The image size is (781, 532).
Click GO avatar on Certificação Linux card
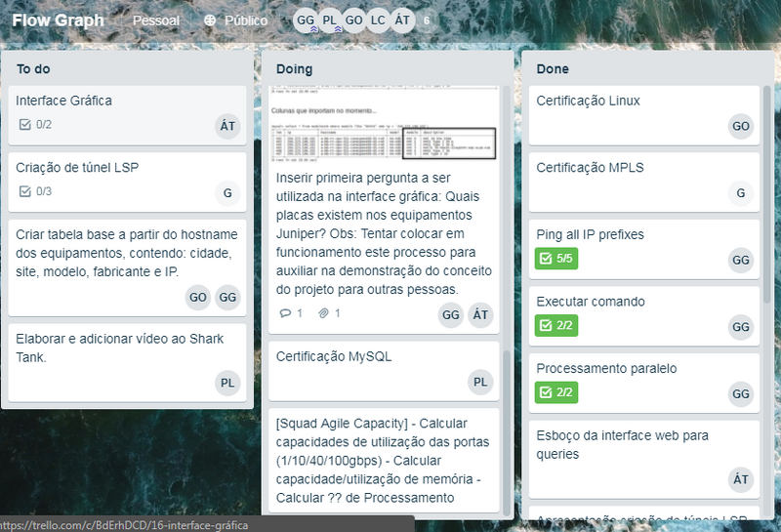[x=741, y=126]
